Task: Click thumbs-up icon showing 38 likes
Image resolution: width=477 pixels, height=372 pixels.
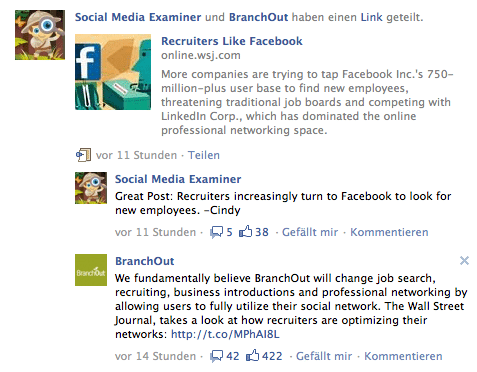Action: pos(246,231)
